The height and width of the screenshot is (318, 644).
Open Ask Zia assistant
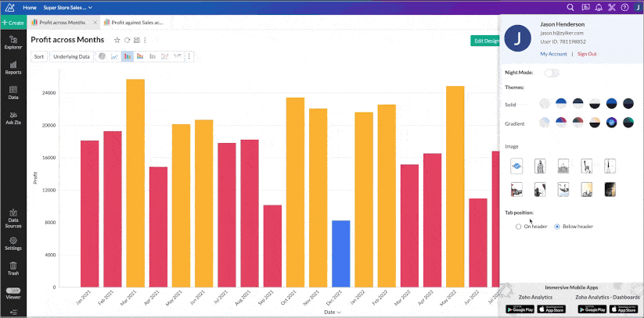pos(13,117)
